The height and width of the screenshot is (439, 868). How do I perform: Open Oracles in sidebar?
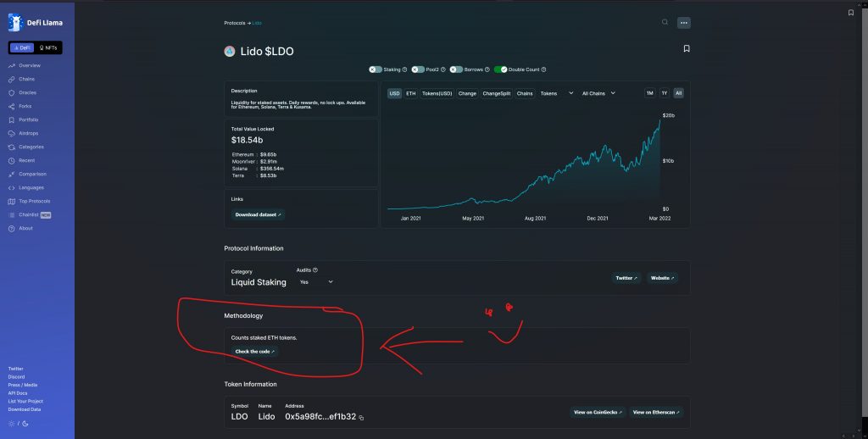[x=22, y=92]
